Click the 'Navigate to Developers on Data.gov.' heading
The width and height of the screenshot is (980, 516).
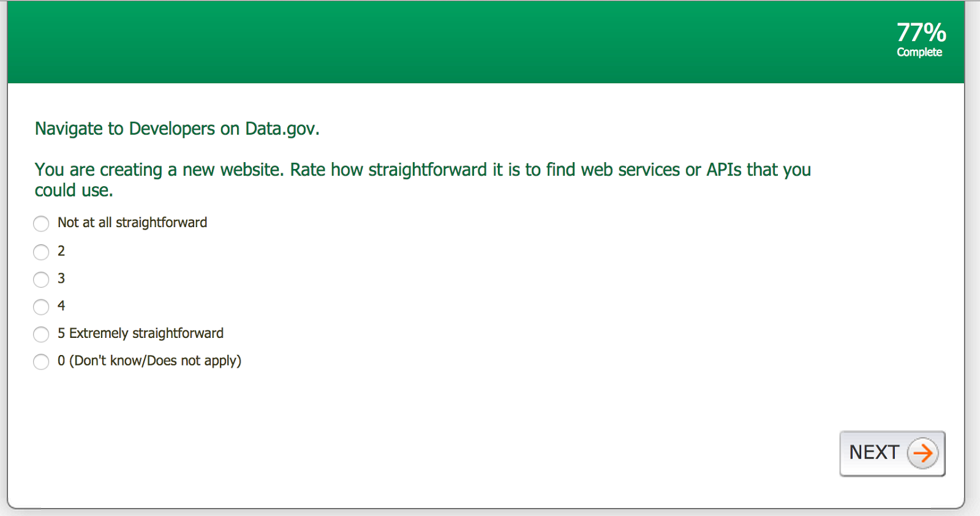(177, 129)
